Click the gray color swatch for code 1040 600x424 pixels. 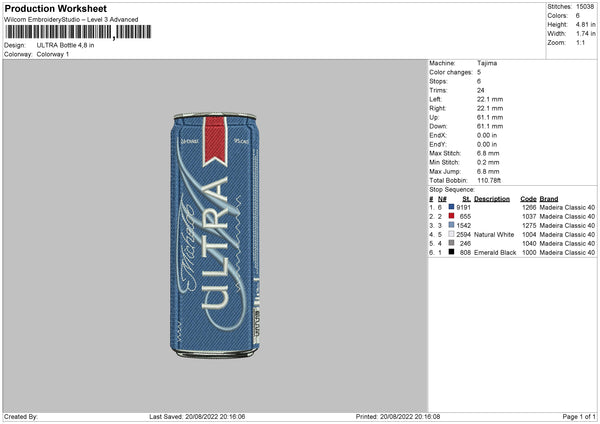[451, 243]
